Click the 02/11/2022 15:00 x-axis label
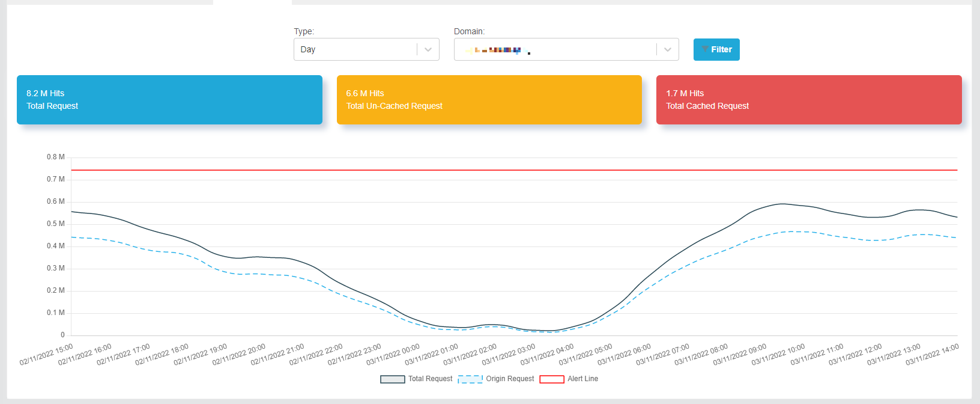This screenshot has width=980, height=404. tap(46, 355)
